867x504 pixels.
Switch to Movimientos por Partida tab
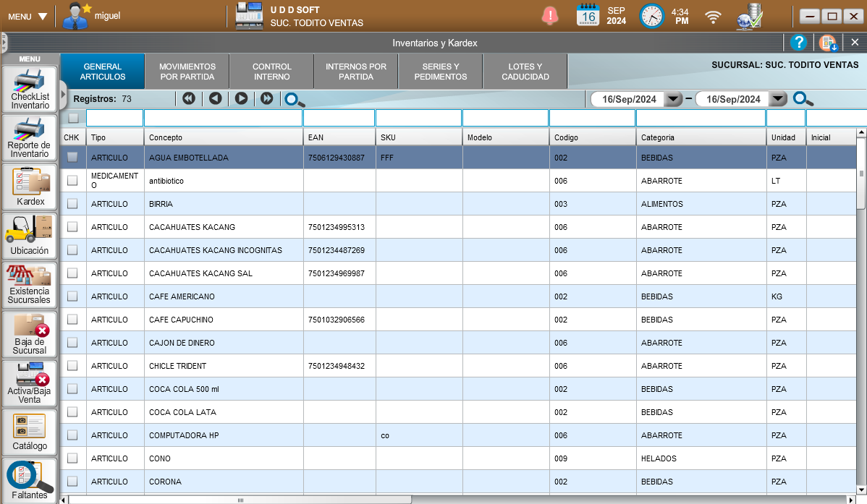point(187,72)
